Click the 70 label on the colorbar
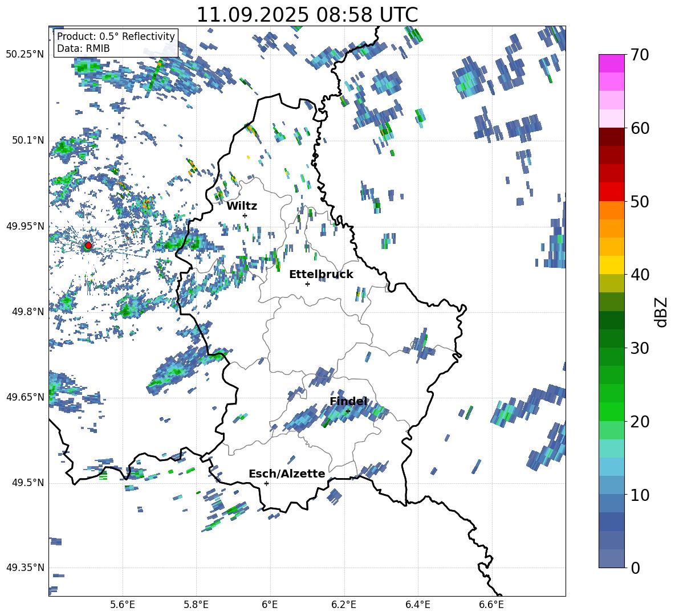The height and width of the screenshot is (616, 675). [640, 55]
